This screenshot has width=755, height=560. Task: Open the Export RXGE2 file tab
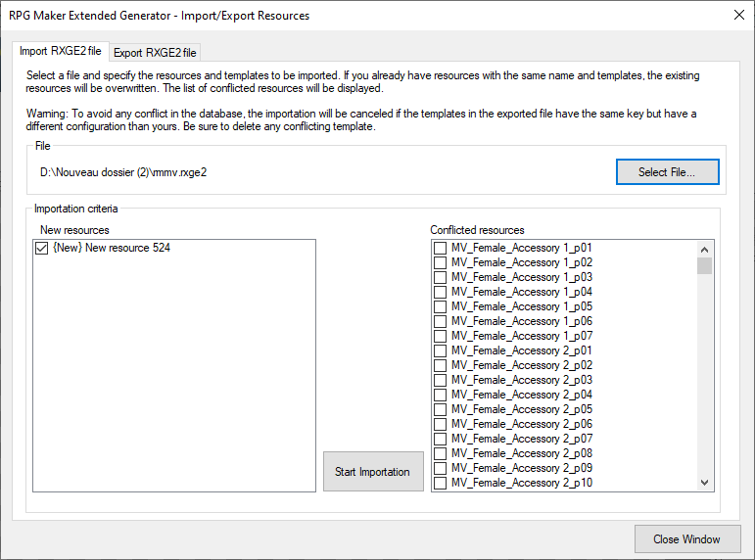[155, 53]
